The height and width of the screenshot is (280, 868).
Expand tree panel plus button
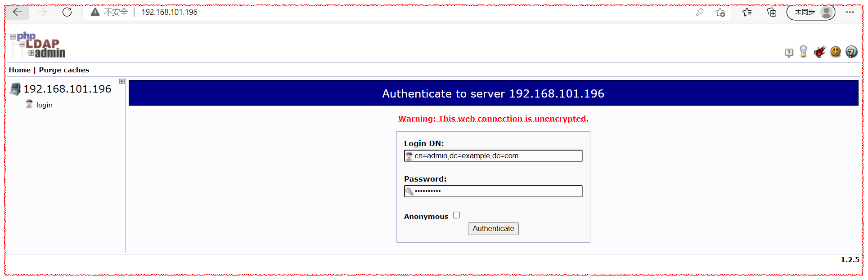point(122,81)
